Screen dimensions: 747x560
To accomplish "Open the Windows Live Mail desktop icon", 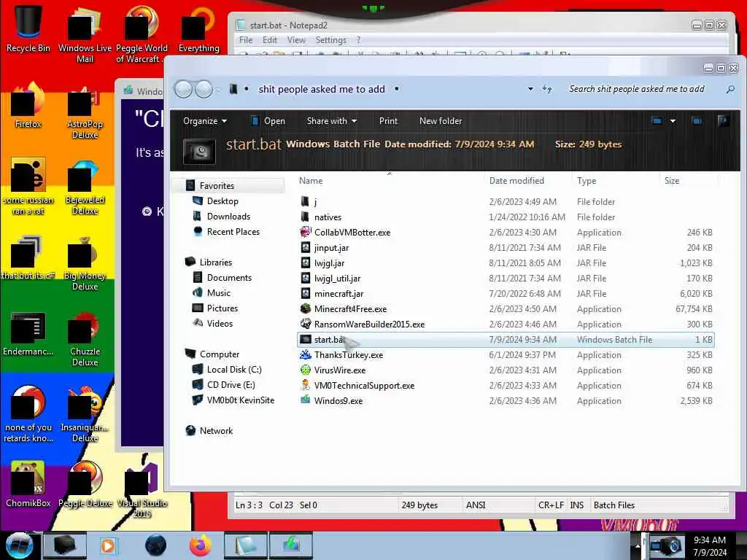I will 85,34.
